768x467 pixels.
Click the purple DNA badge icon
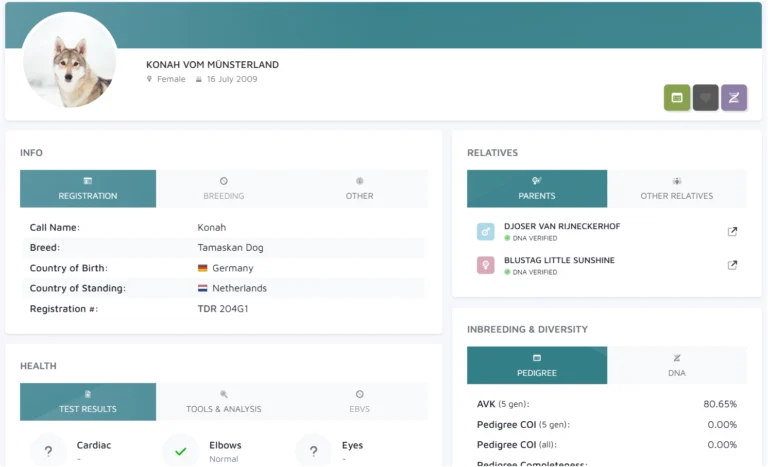[x=734, y=98]
